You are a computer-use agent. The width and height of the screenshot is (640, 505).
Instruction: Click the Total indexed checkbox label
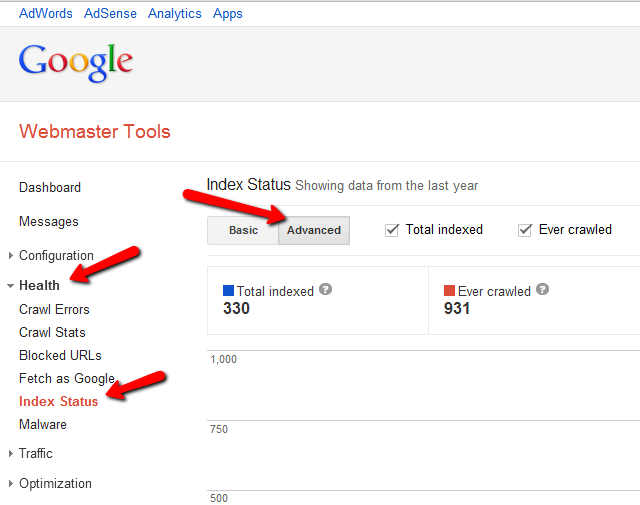click(444, 229)
